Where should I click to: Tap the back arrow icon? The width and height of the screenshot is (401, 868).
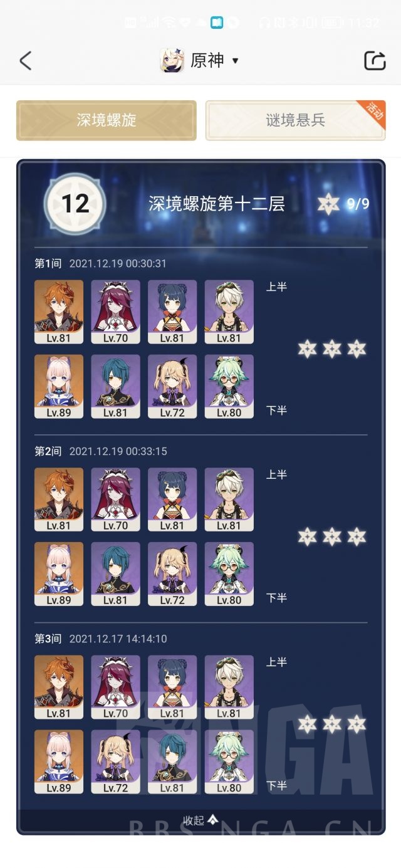coord(25,61)
